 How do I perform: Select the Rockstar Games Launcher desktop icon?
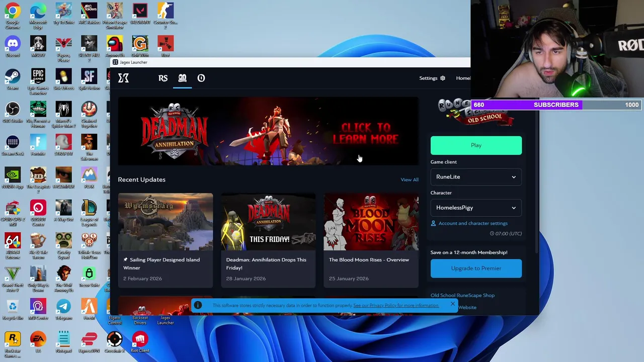point(13,344)
